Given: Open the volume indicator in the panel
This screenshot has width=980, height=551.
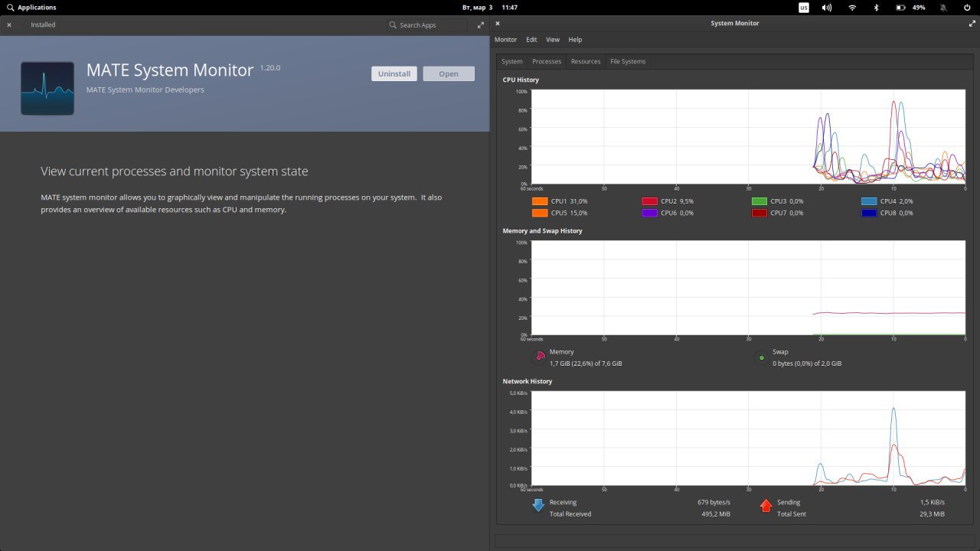Looking at the screenshot, I should (827, 8).
